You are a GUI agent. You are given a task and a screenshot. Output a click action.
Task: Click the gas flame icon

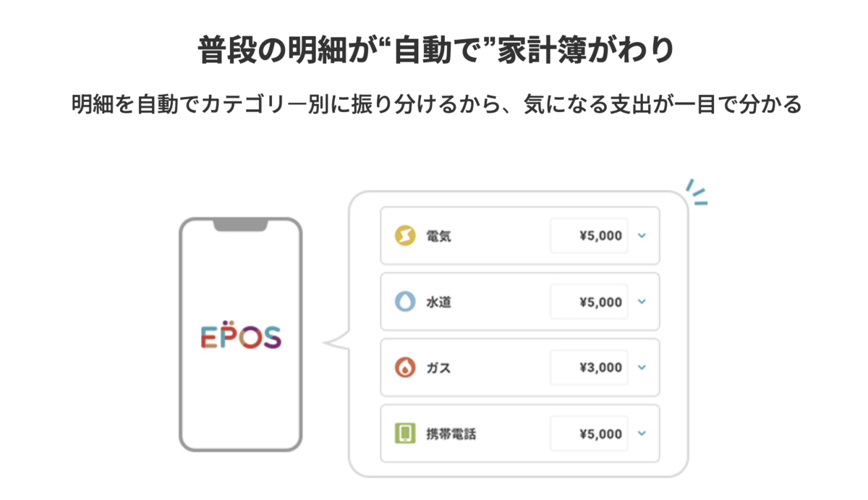405,368
